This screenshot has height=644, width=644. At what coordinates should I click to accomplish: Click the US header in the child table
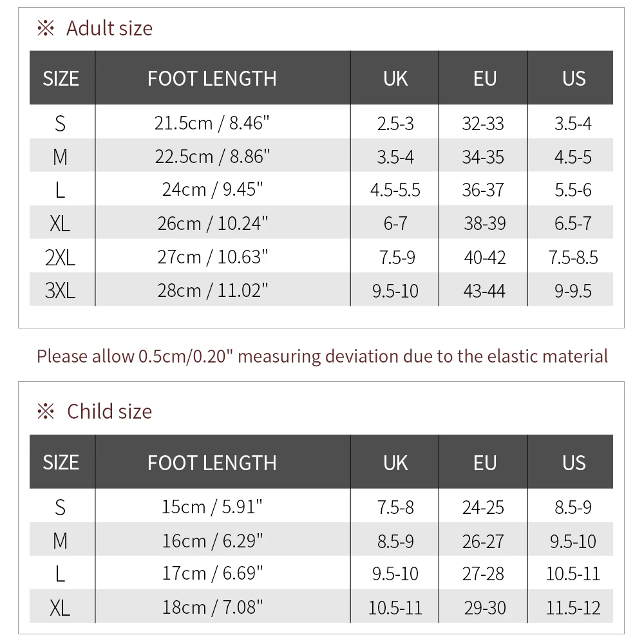point(573,462)
